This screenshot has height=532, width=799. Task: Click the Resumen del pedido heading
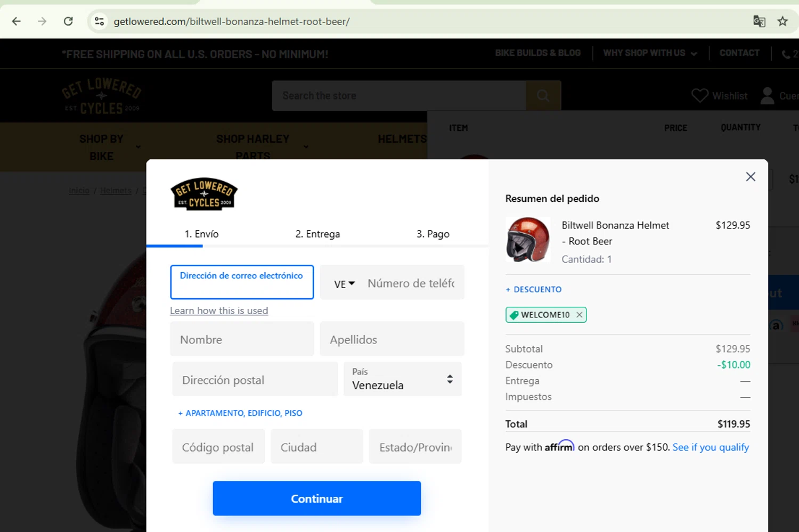click(552, 199)
